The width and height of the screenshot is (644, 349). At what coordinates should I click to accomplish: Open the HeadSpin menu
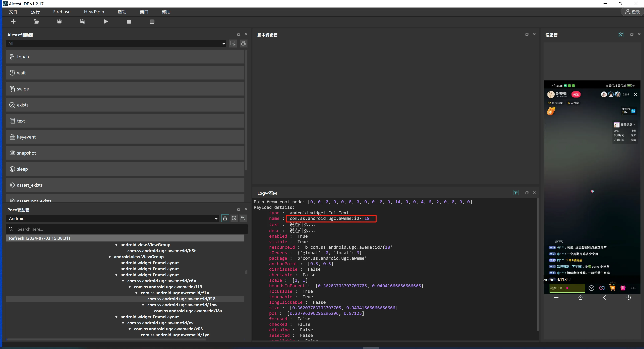pos(94,12)
